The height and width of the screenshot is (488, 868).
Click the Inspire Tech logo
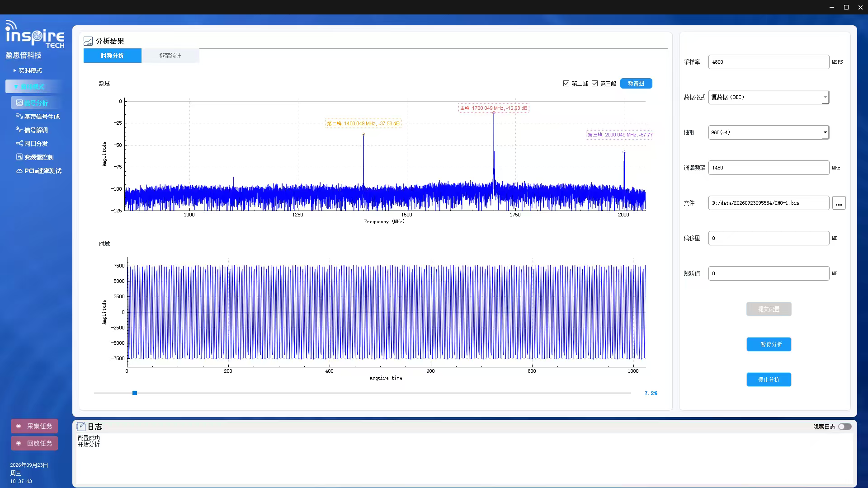tap(35, 34)
